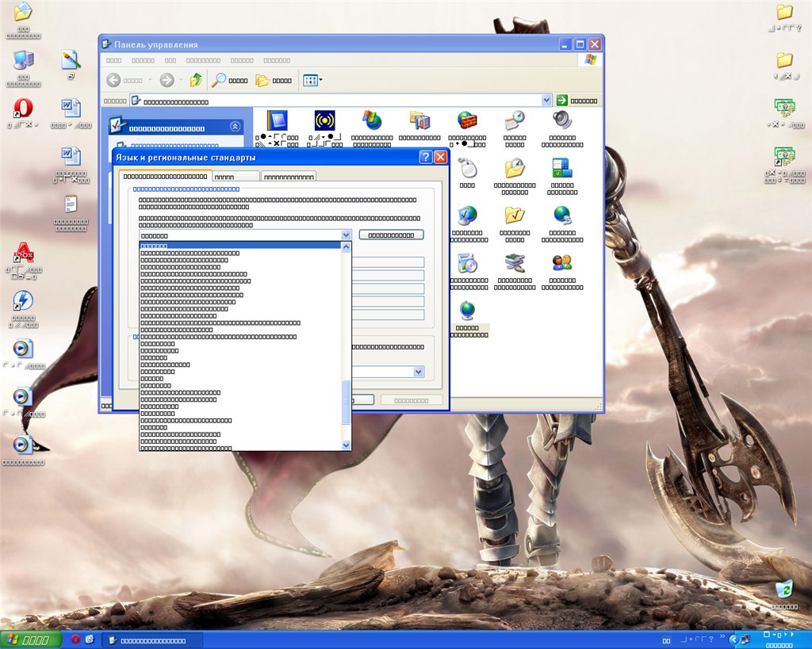
Task: Click the Back arrow in Control Panel toolbar
Action: pyautogui.click(x=113, y=80)
